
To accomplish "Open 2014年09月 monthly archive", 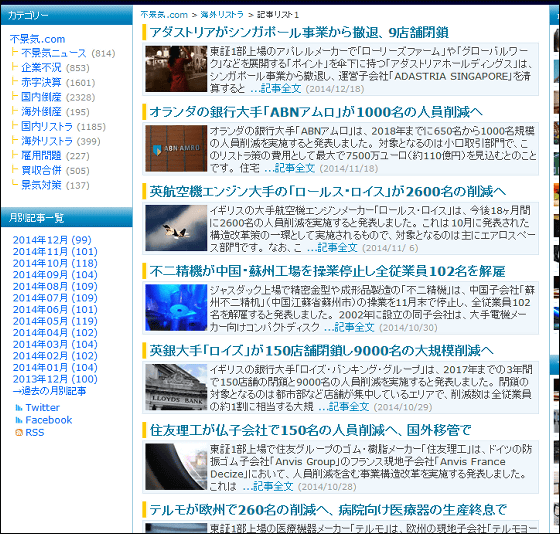I will (x=55, y=275).
